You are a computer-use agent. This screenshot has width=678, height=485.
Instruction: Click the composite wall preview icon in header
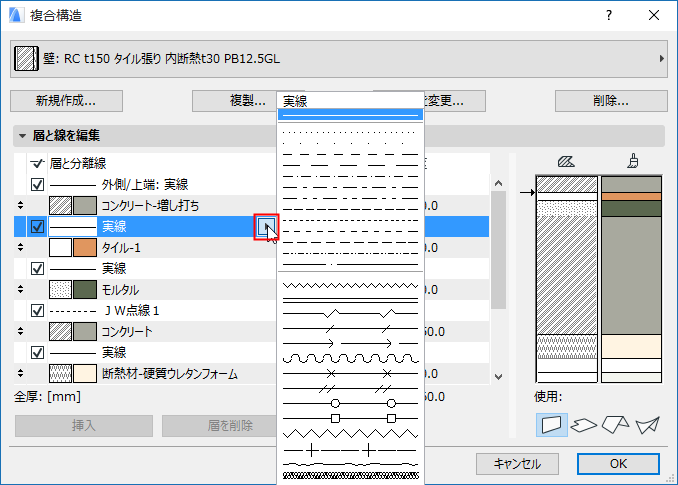coord(26,58)
